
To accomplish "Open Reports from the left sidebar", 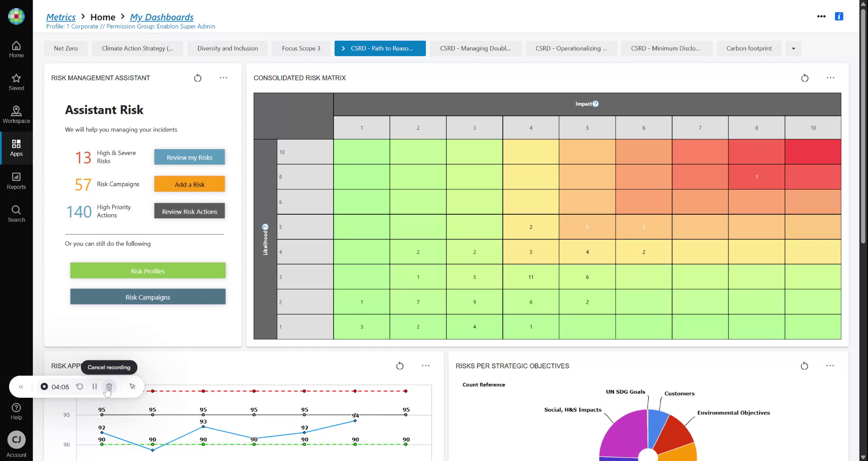I will coord(16,180).
